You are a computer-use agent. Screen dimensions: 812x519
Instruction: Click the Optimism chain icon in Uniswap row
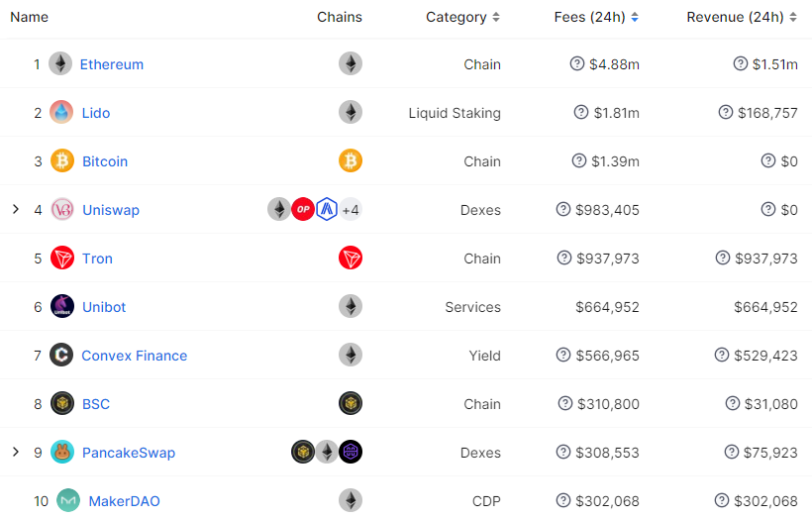pos(303,210)
